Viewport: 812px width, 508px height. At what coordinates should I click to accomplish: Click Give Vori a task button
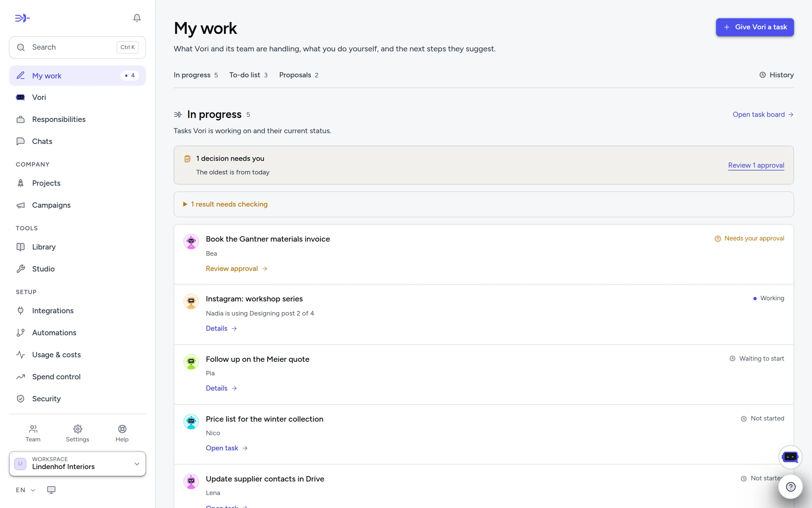(754, 27)
